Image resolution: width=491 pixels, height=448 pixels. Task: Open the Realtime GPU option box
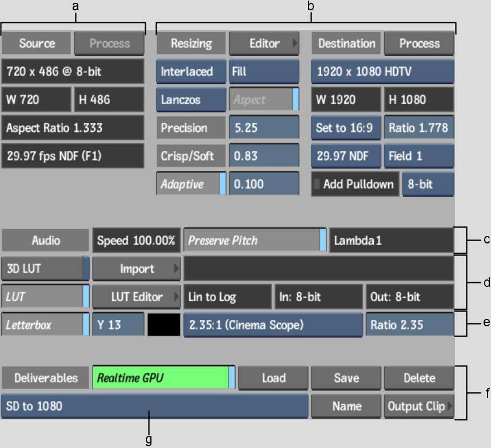coord(163,378)
